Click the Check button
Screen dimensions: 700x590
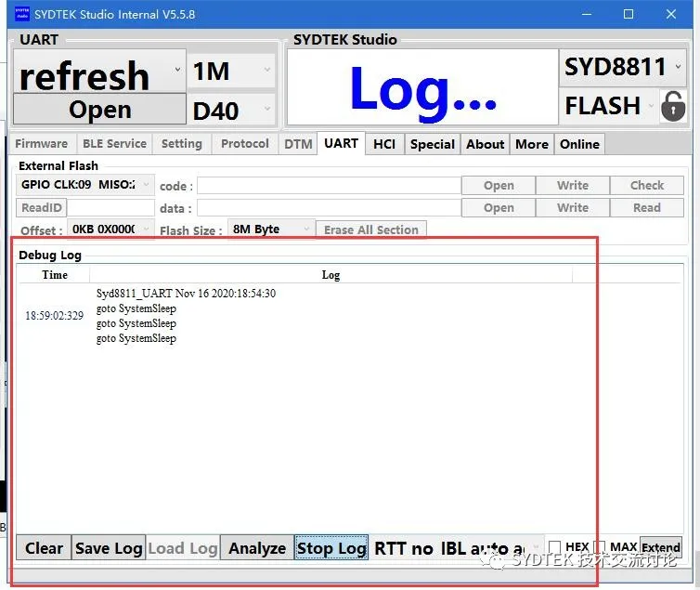647,185
